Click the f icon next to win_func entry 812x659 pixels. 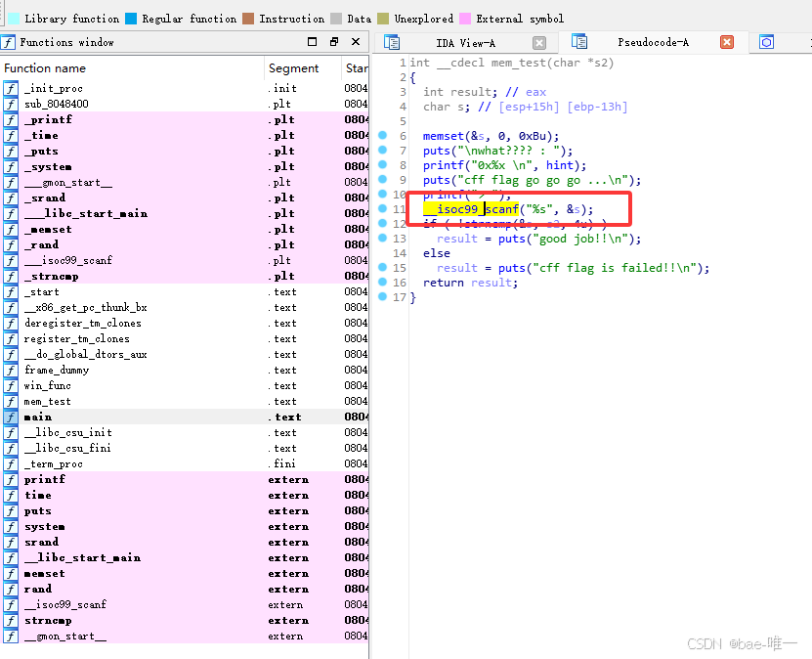[x=10, y=385]
